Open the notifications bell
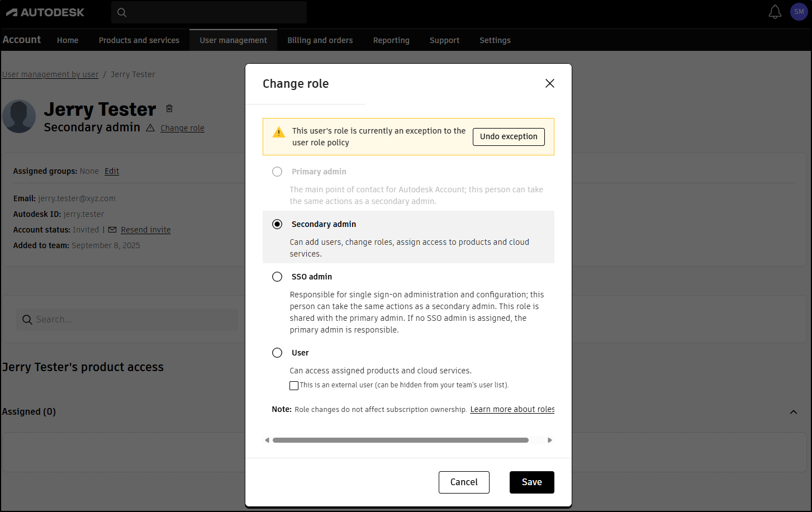This screenshot has height=512, width=812. click(775, 12)
